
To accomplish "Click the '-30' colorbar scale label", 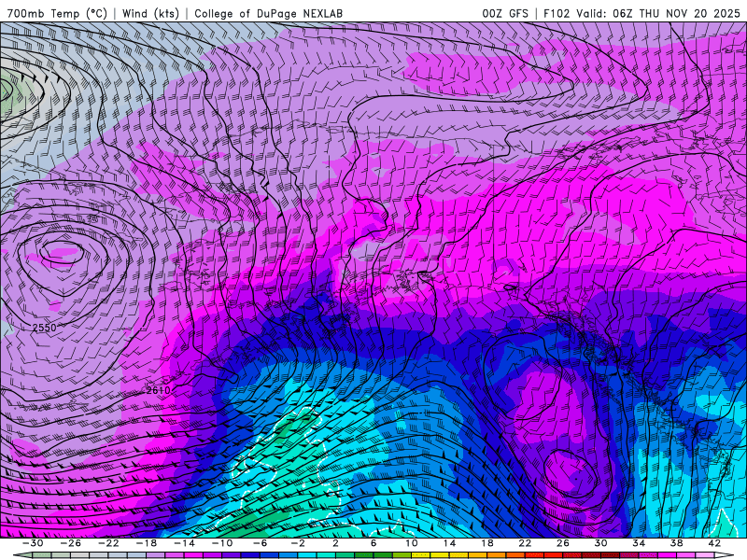I will [x=33, y=543].
